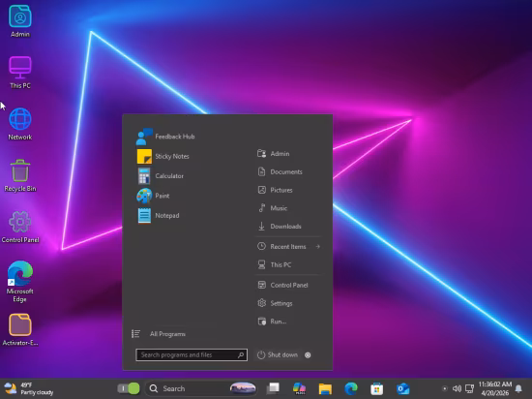Viewport: 532px width, 399px height.
Task: Toggle the green switch on the taskbar
Action: (129, 388)
